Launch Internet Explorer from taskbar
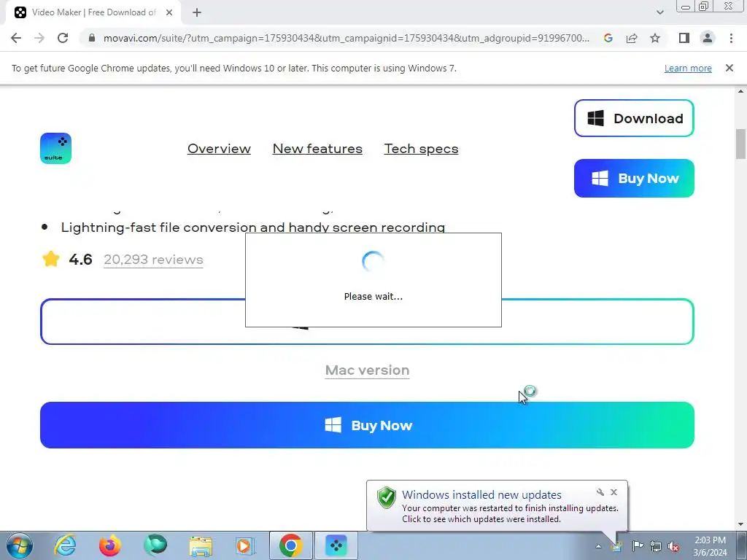747x560 pixels. pyautogui.click(x=65, y=545)
